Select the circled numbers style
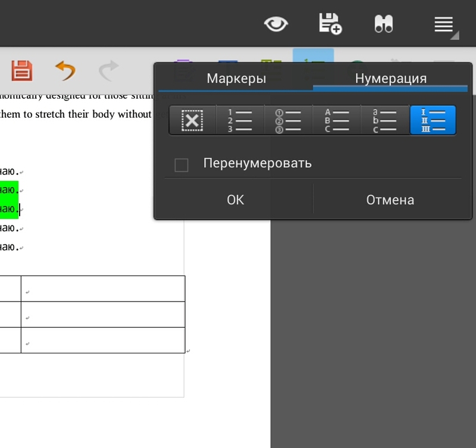The width and height of the screenshot is (476, 448). point(288,120)
